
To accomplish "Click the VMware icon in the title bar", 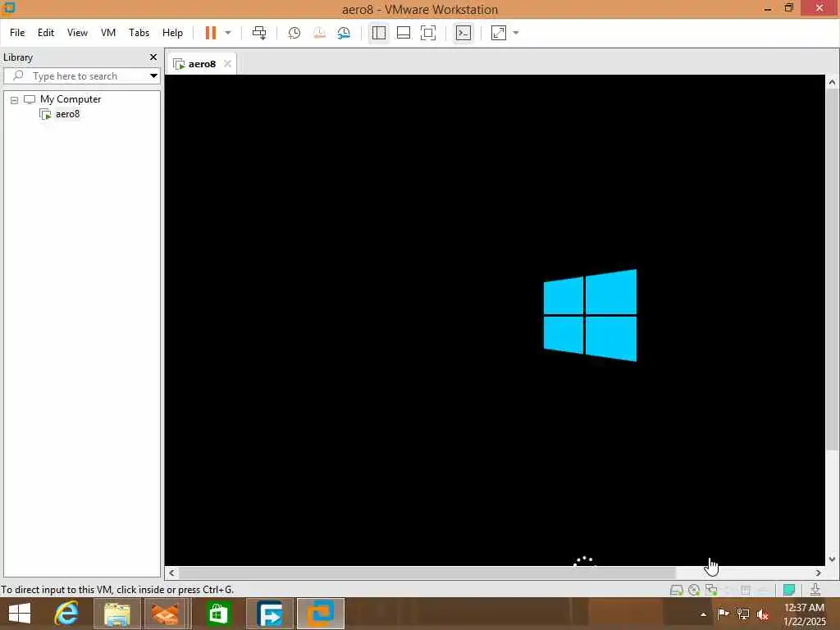I will click(9, 7).
